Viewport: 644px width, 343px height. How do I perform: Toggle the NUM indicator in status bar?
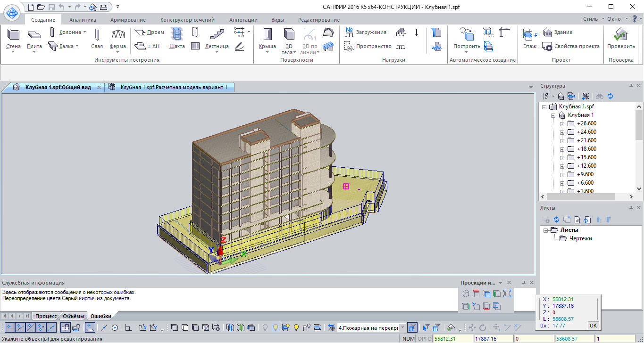409,339
